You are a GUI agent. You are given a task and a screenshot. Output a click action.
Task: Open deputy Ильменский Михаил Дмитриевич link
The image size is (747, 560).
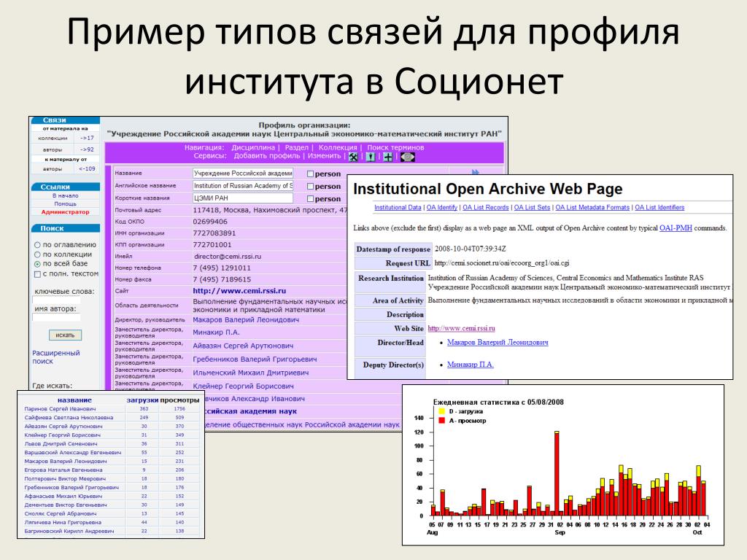[x=251, y=373]
